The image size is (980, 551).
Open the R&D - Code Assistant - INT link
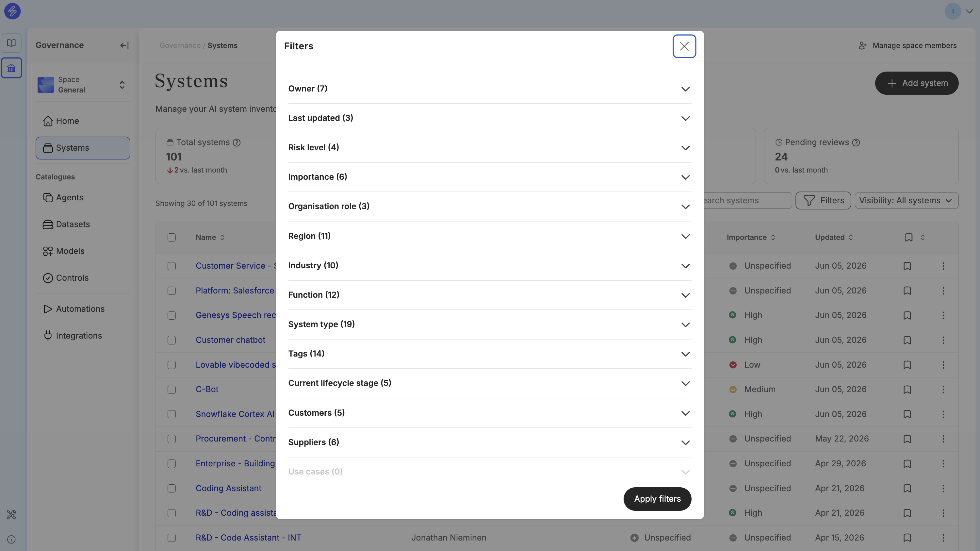tap(248, 538)
